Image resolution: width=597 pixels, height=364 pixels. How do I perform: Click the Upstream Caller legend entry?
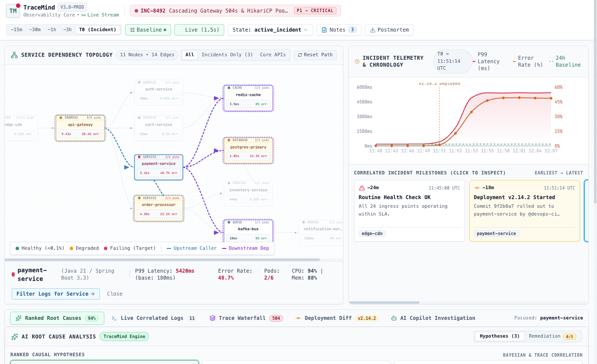(192, 248)
